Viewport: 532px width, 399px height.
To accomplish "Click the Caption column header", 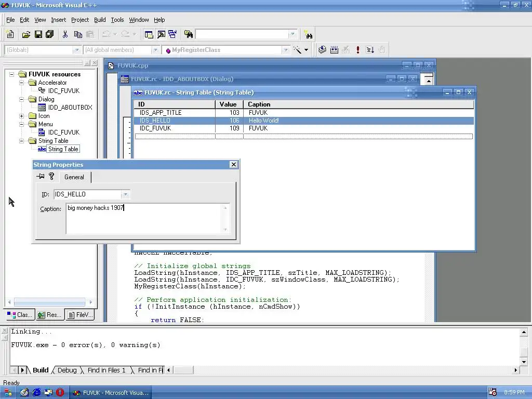I will (x=358, y=104).
